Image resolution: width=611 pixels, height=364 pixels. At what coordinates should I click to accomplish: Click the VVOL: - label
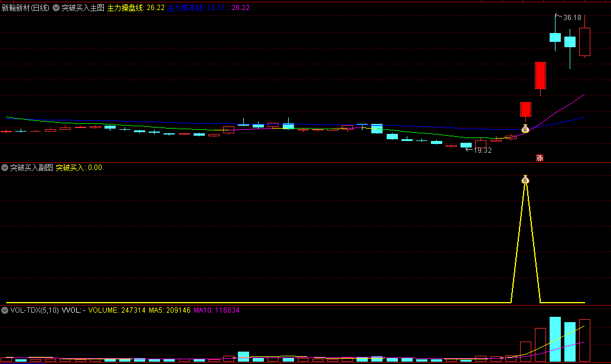(x=74, y=310)
